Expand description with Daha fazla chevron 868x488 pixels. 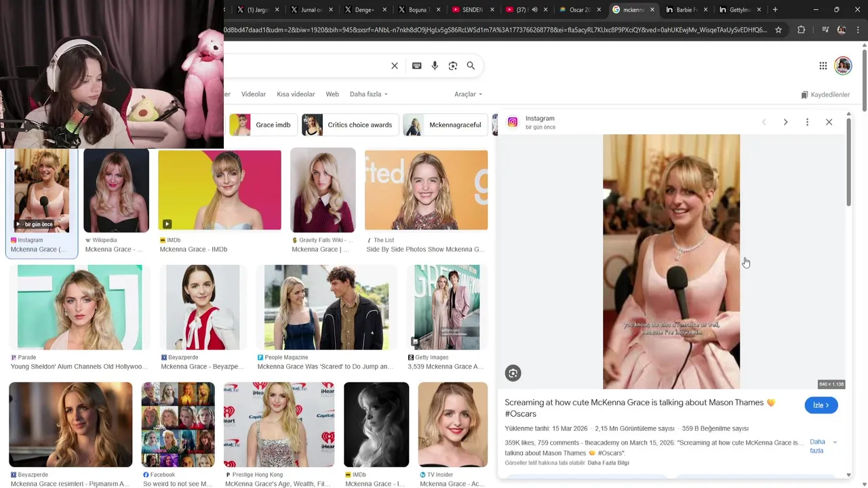[x=835, y=442]
